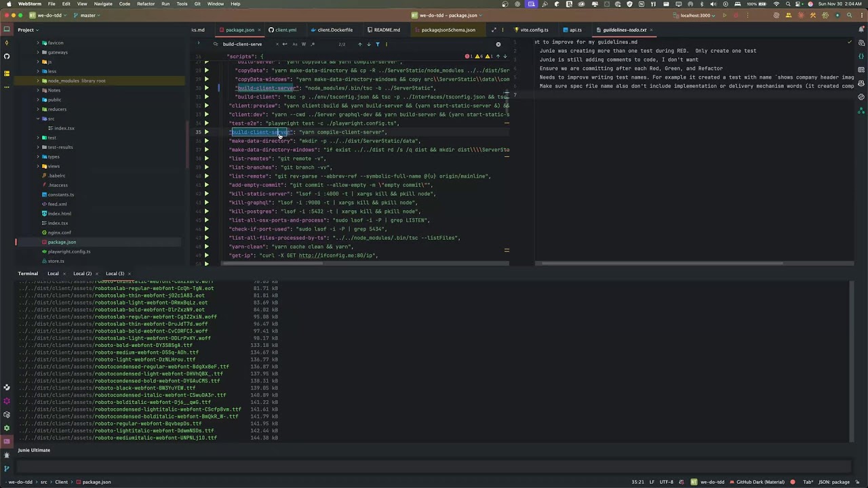Click Client in the breadcrumb bar
The image size is (868, 488).
click(x=61, y=482)
